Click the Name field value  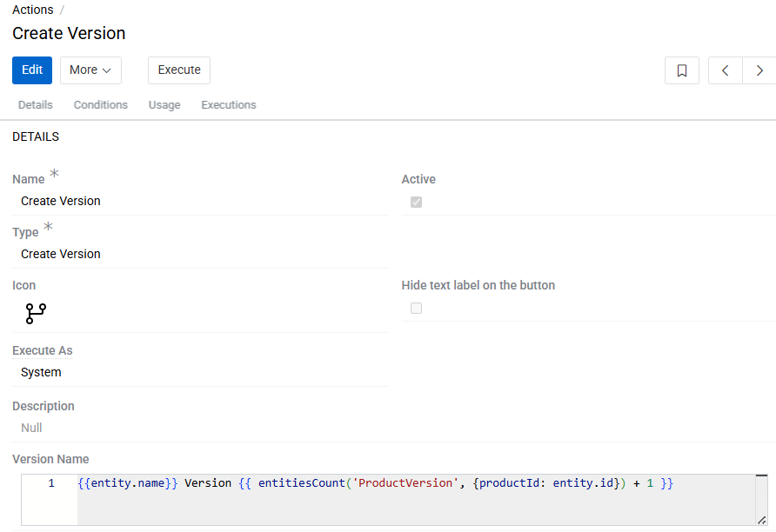tap(61, 201)
